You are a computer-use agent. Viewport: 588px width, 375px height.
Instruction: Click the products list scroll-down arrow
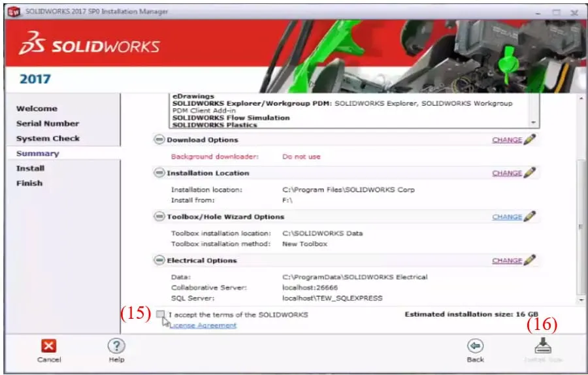point(533,123)
